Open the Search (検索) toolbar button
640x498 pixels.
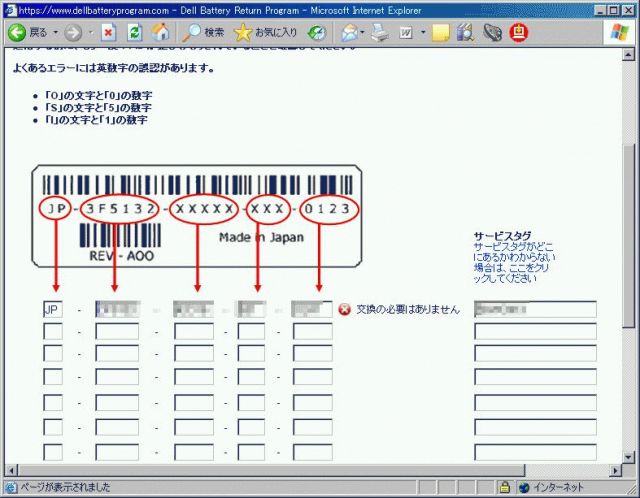click(x=203, y=32)
